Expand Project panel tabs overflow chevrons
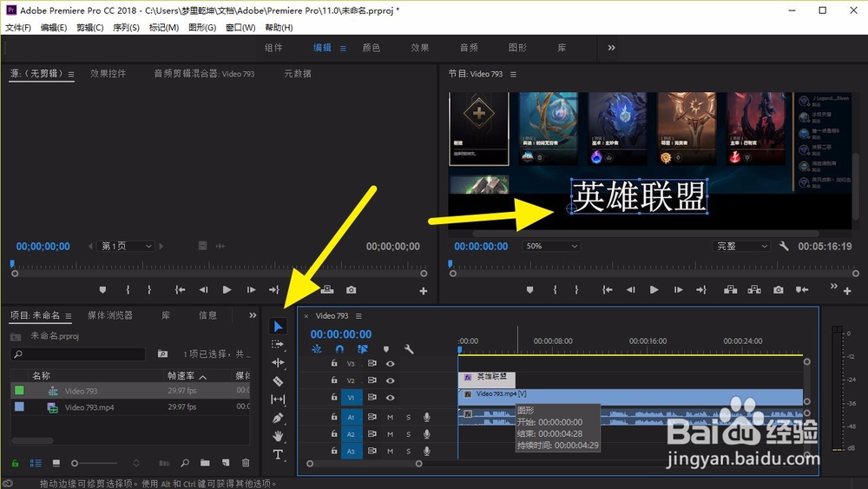 253,315
